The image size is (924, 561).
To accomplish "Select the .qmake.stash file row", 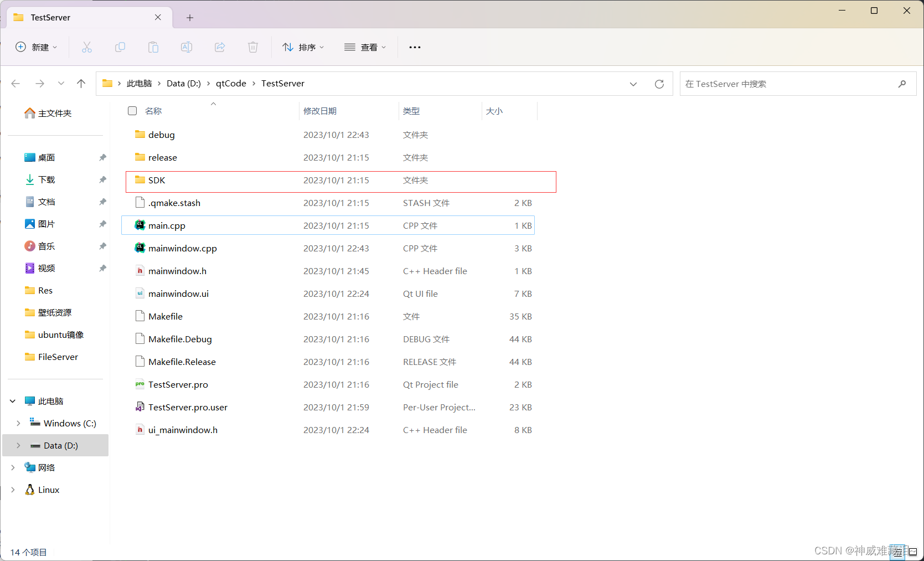I will (x=328, y=203).
